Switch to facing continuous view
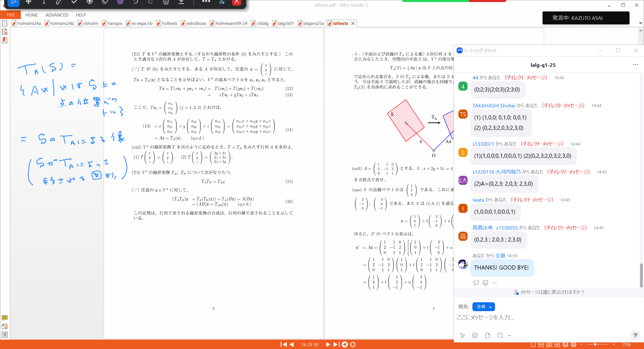 coord(557,345)
